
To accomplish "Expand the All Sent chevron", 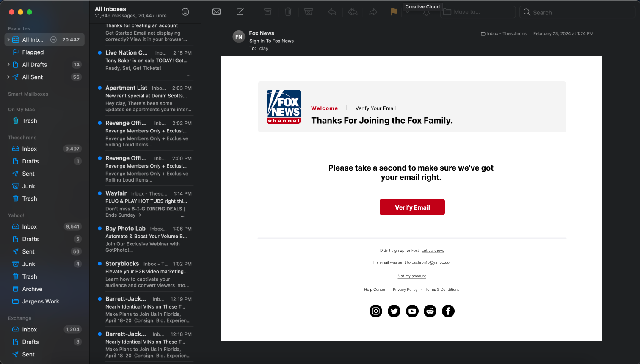I will [x=8, y=77].
